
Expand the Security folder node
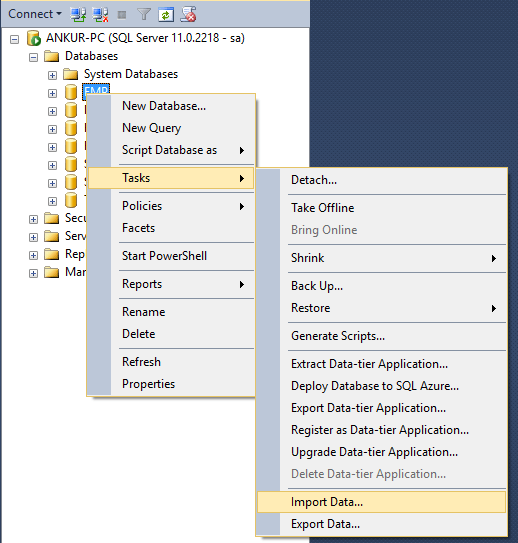tap(33, 219)
